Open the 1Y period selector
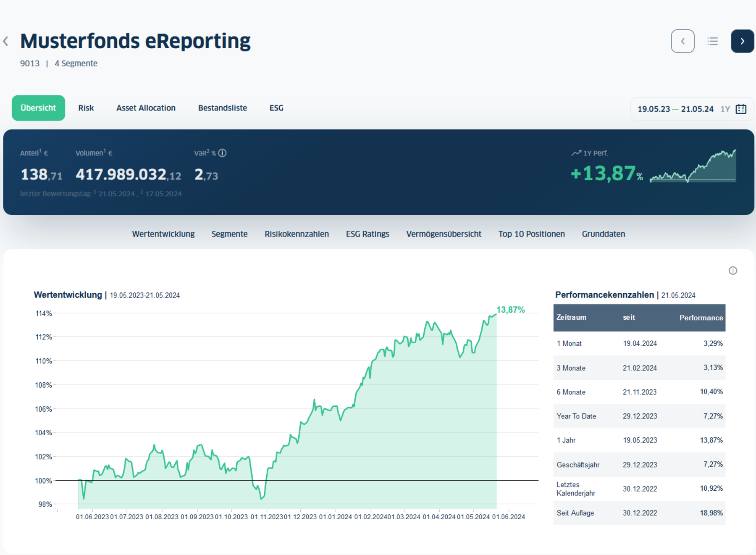756x555 pixels. [725, 109]
